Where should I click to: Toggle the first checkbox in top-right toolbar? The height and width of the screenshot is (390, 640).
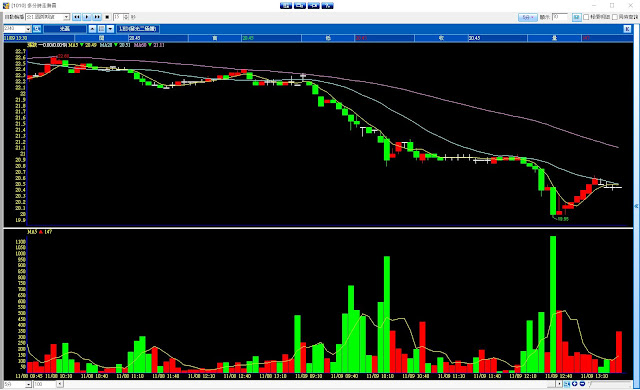pyautogui.click(x=586, y=17)
